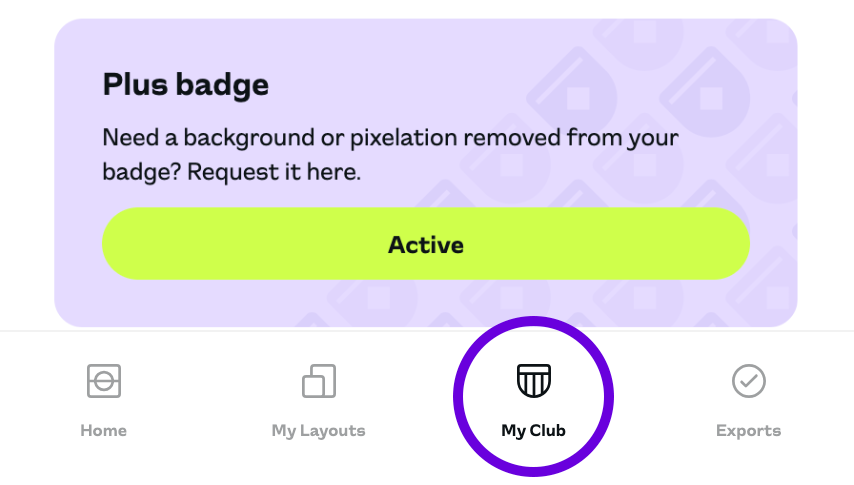Image resolution: width=854 pixels, height=485 pixels.
Task: Open Exports via the checkmark circle icon
Action: [x=749, y=381]
